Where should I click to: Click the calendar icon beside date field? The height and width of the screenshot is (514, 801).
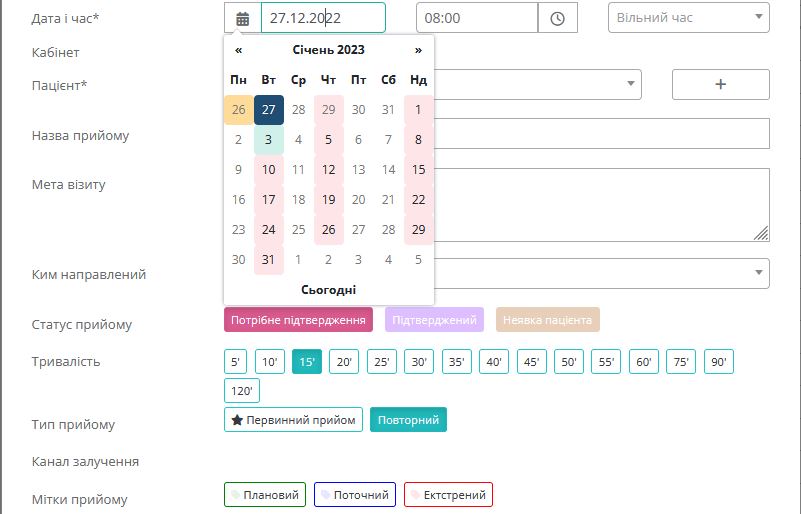pyautogui.click(x=243, y=18)
